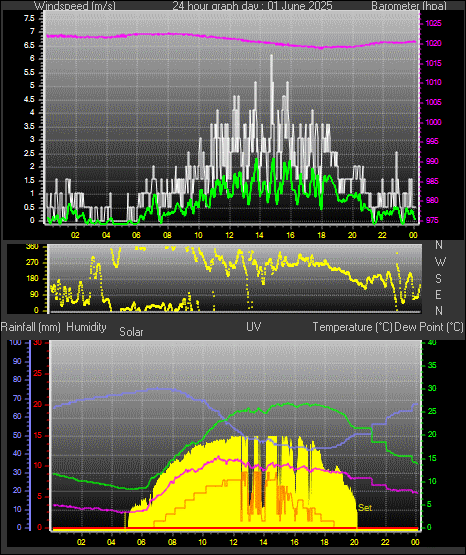Click the '1025' barometer axis value
The width and height of the screenshot is (466, 555).
pyautogui.click(x=433, y=23)
